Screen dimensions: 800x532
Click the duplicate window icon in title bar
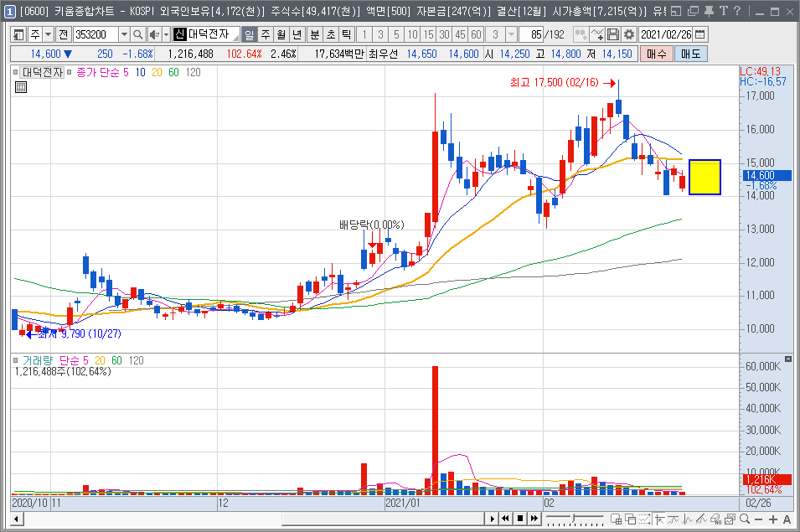[x=693, y=11]
